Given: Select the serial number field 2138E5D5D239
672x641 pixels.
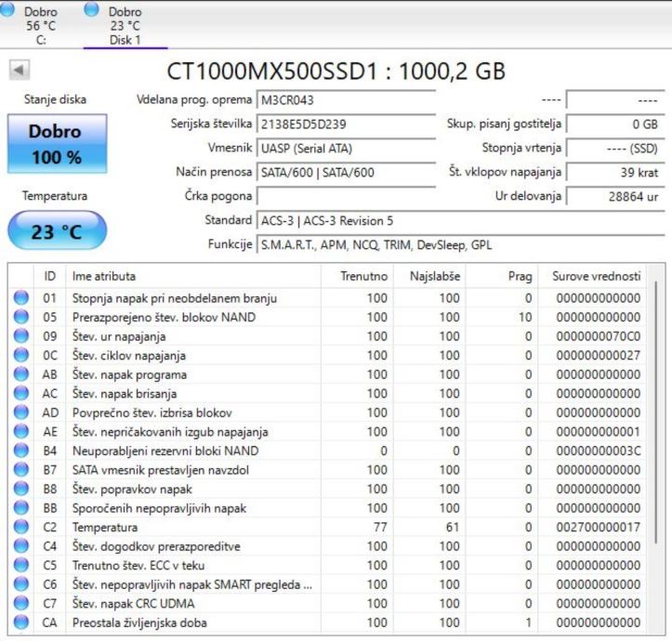Looking at the screenshot, I should [x=346, y=124].
